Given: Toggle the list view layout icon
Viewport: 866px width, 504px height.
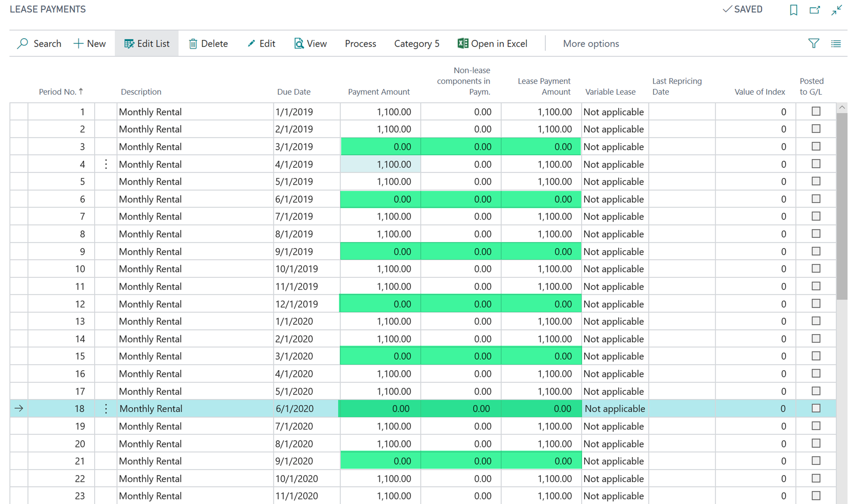Looking at the screenshot, I should tap(836, 44).
